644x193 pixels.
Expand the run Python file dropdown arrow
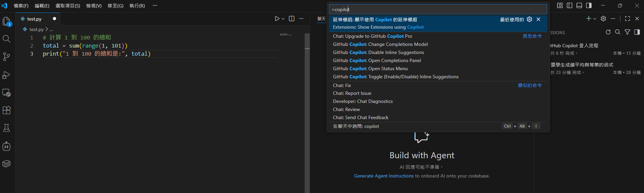tap(283, 19)
